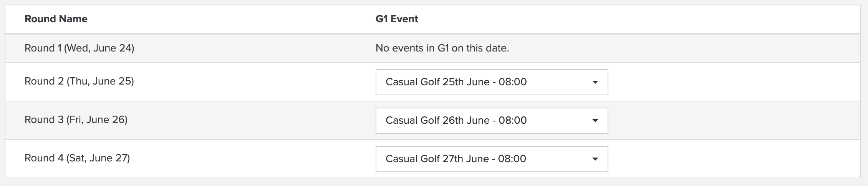Click the '08:00' time text in Round 3 dropdown
This screenshot has width=868, height=186.
[512, 120]
